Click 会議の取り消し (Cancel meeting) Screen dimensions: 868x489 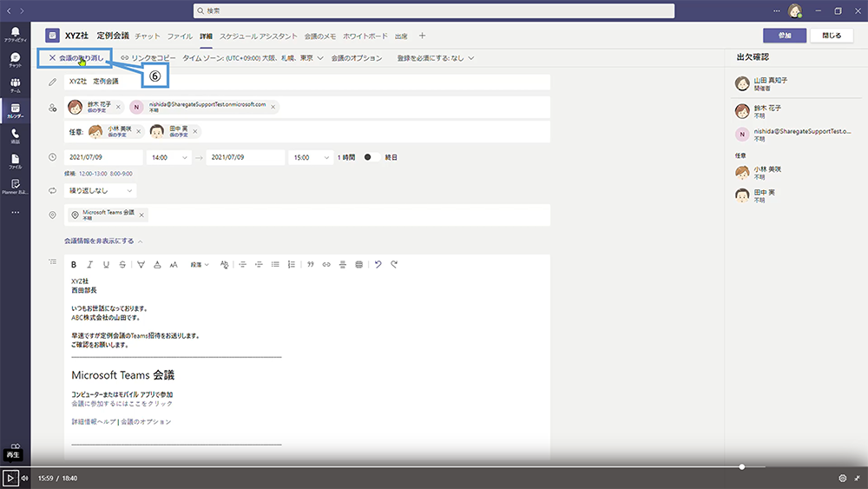click(76, 58)
